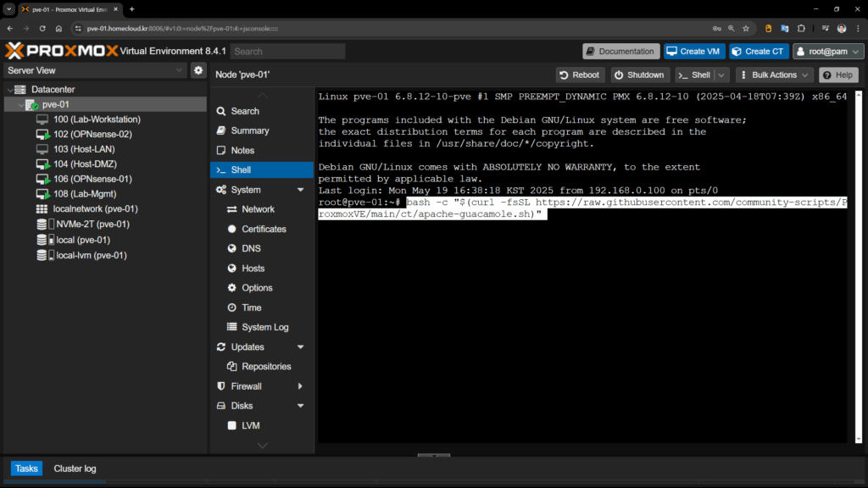This screenshot has height=488, width=868.
Task: Click the gear icon beside Server View
Action: [x=198, y=70]
